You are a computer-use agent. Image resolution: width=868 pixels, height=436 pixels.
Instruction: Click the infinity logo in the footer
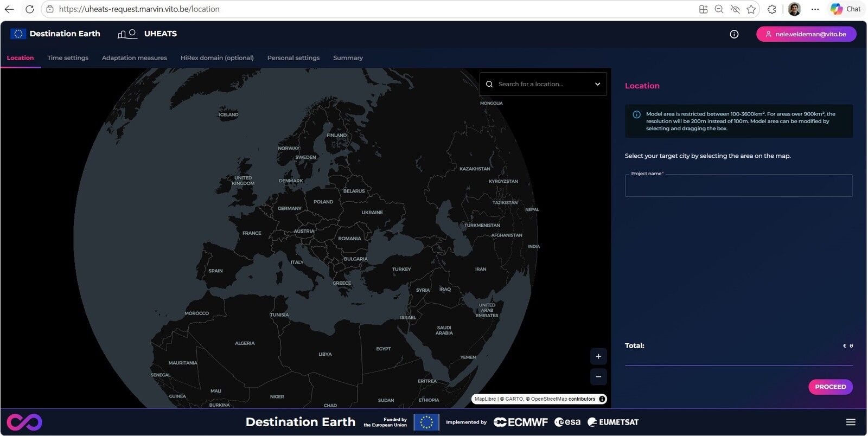[x=24, y=422]
